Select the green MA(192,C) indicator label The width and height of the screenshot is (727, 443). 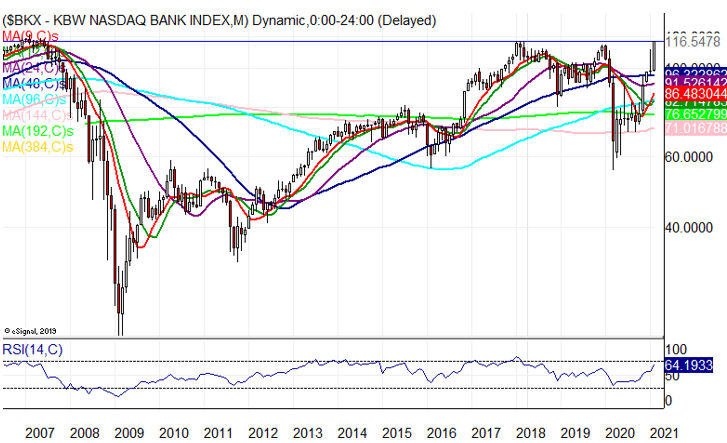click(x=36, y=131)
